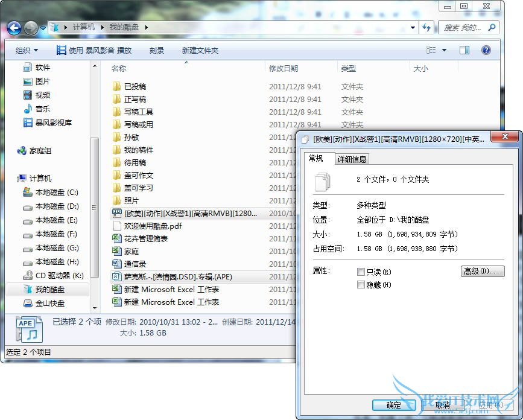Open 本地磁盘 (E:) drive

(x=50, y=220)
